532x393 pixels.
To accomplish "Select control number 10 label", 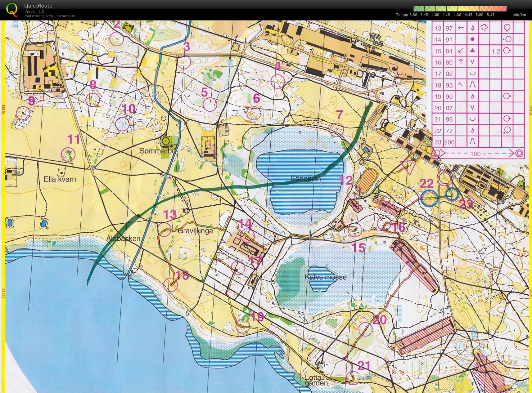I will point(129,109).
